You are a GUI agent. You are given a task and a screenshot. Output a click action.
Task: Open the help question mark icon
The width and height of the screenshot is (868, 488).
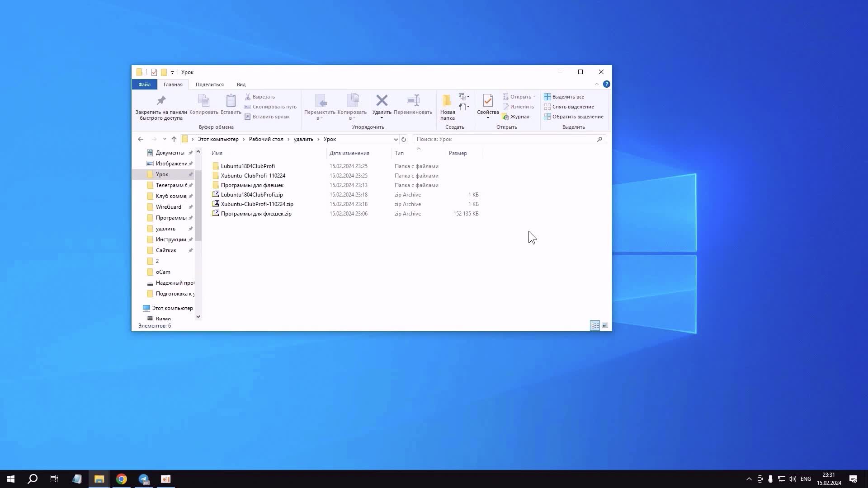[606, 84]
